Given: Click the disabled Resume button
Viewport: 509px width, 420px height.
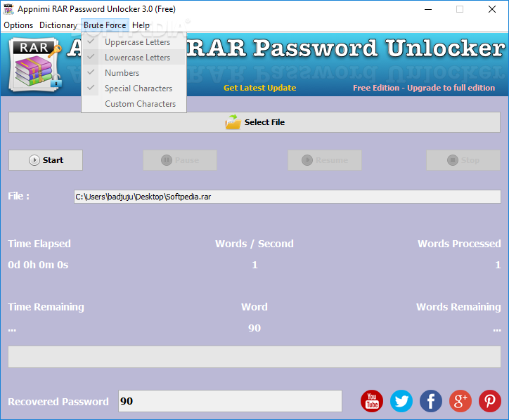Looking at the screenshot, I should tap(325, 160).
